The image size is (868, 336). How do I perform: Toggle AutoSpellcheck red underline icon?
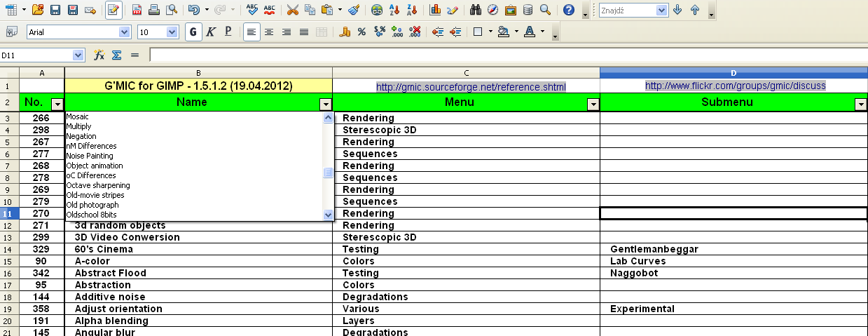270,10
